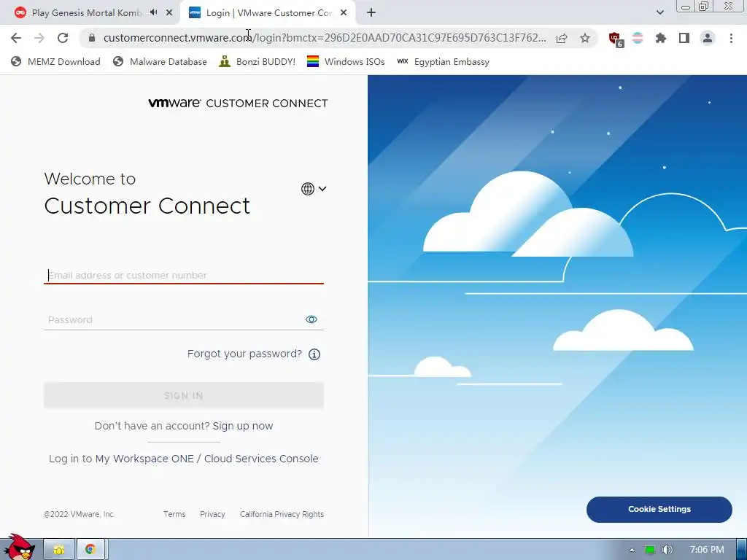Screen dimensions: 747x560
Task: Expand the language globe selector
Action: [314, 189]
